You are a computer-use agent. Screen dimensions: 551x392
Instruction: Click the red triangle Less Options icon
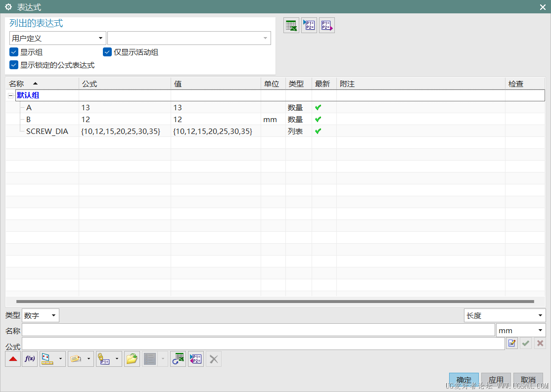(x=13, y=359)
